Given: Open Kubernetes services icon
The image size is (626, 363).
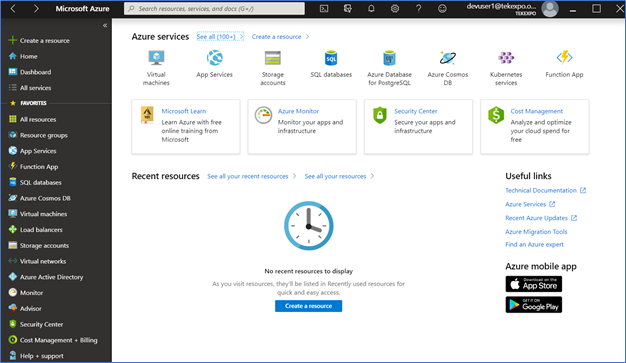Looking at the screenshot, I should coord(506,58).
